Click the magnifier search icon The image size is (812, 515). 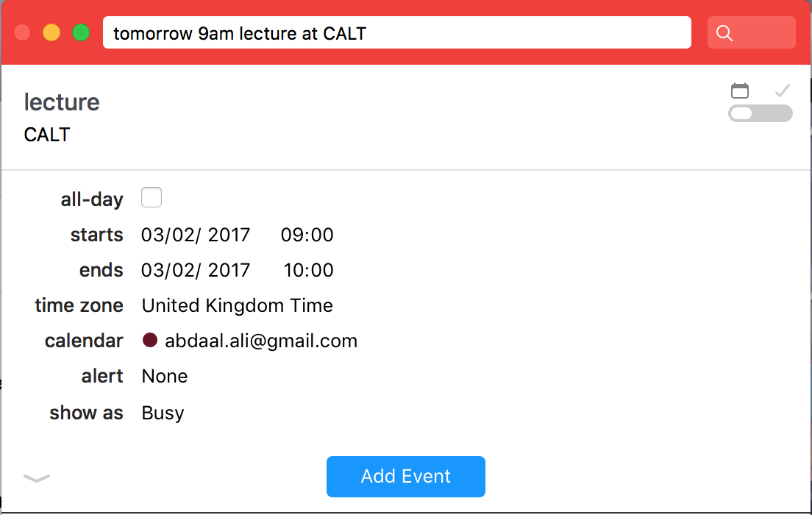click(724, 33)
